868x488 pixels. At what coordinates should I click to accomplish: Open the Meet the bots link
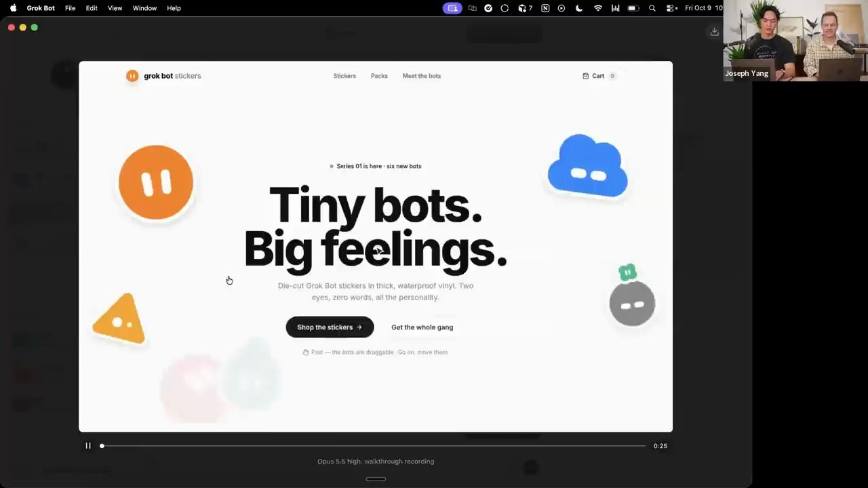pyautogui.click(x=422, y=76)
